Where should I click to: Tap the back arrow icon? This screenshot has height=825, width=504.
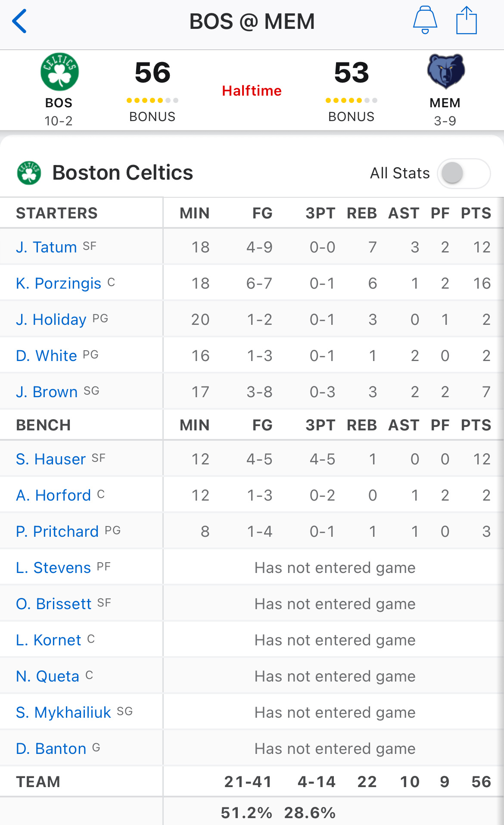tap(20, 21)
